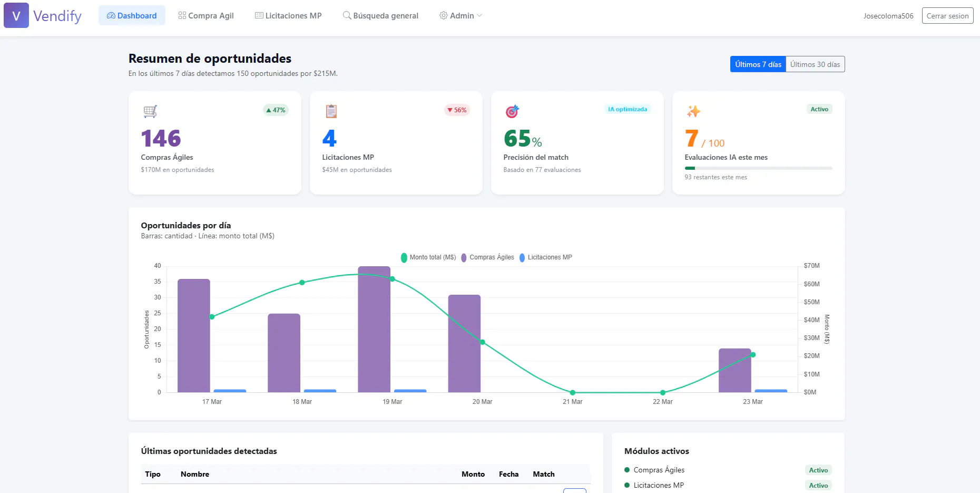Click the 20 Mar purple bar
Viewport: 980px width, 493px height.
pos(464,343)
